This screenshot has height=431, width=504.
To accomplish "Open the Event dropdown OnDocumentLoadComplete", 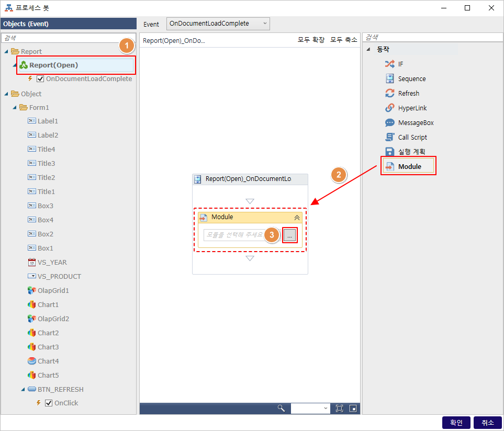I will (x=218, y=24).
